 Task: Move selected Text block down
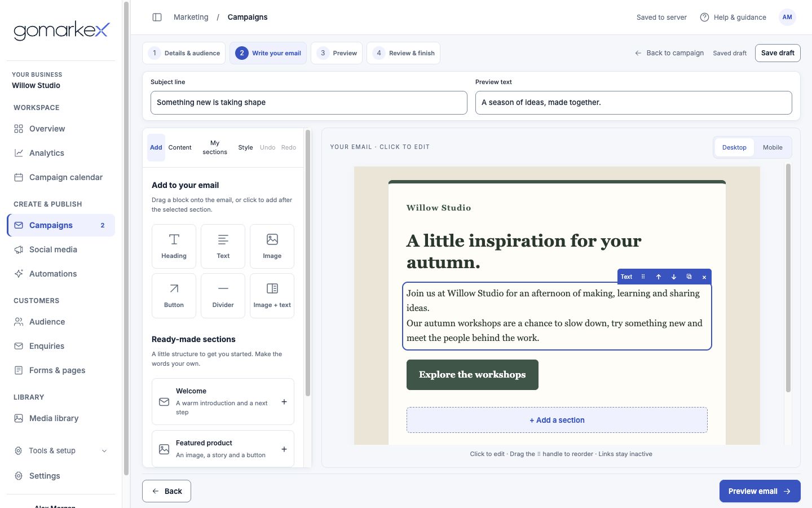click(673, 277)
